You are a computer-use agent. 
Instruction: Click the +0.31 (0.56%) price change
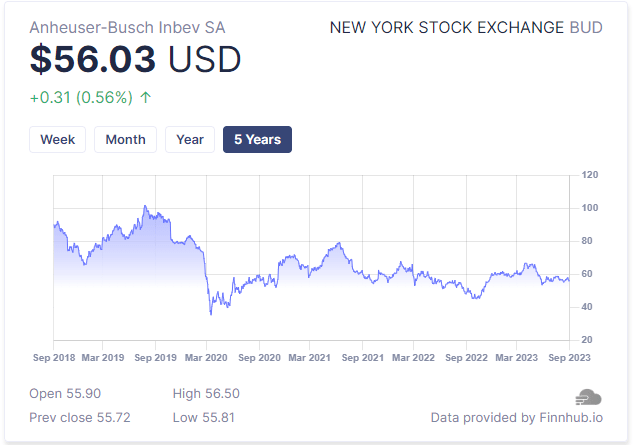pyautogui.click(x=81, y=98)
